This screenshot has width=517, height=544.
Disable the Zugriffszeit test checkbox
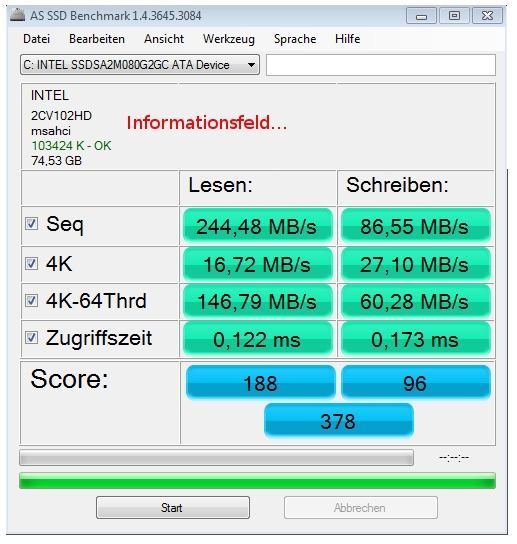click(x=31, y=338)
